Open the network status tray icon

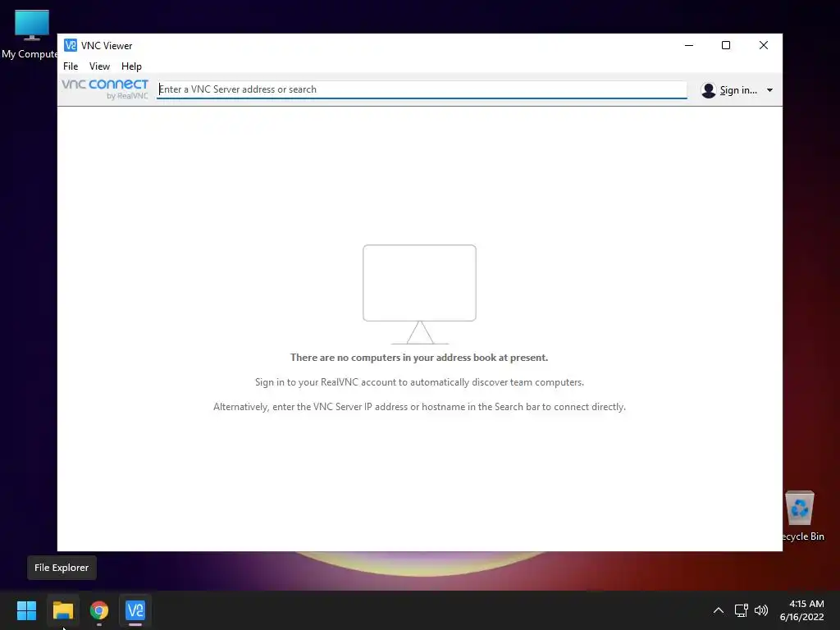(741, 610)
